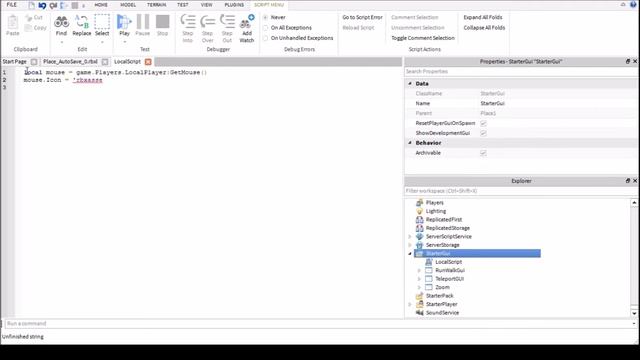
Task: Expand the RunWalkGui tree node
Action: [x=419, y=271]
